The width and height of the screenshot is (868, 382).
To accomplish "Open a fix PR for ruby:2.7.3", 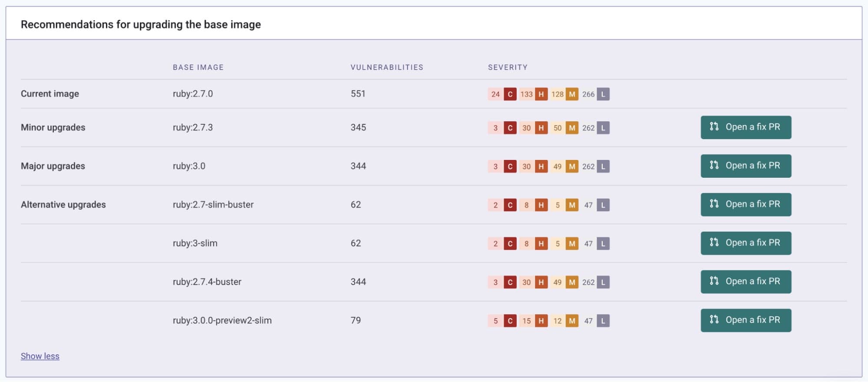I will tap(746, 127).
